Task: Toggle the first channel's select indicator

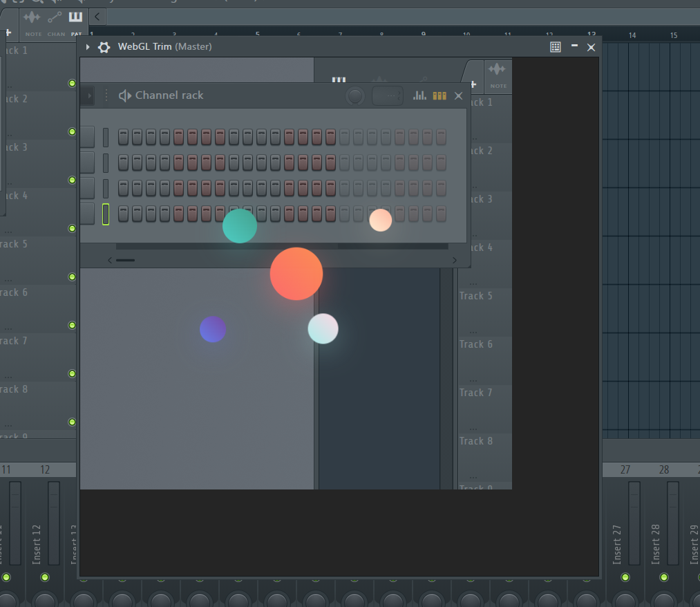Action: coord(106,137)
